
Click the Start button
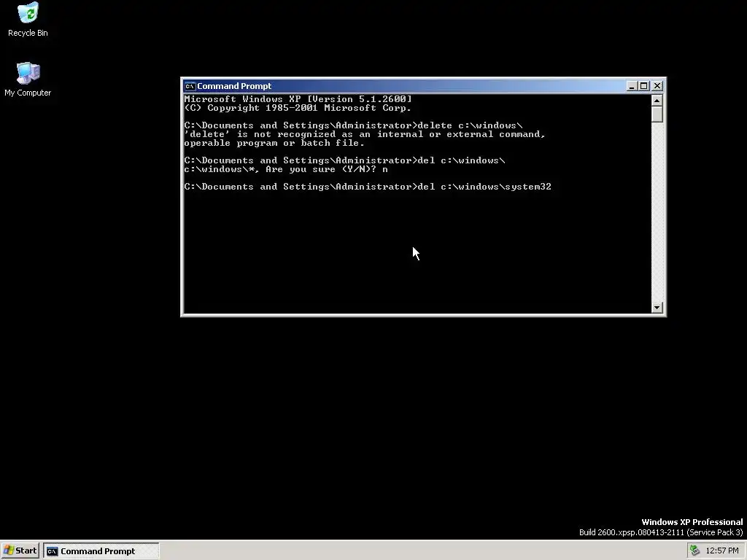pos(20,551)
